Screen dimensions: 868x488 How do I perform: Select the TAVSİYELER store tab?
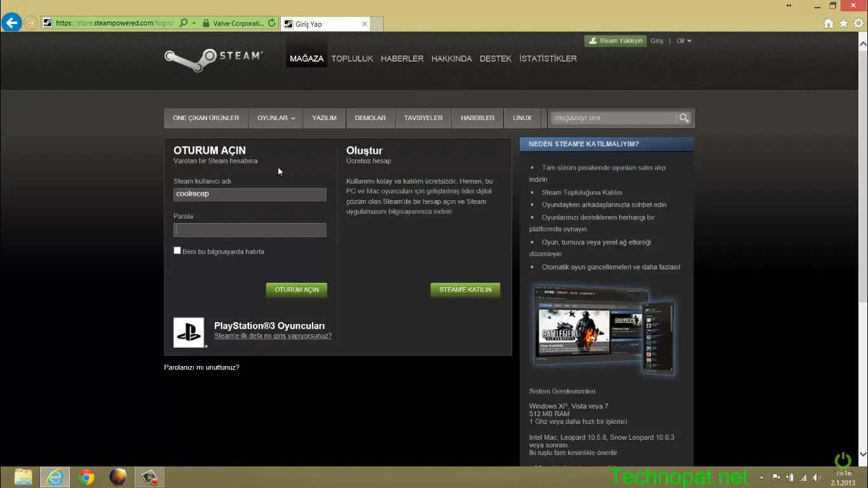click(423, 118)
